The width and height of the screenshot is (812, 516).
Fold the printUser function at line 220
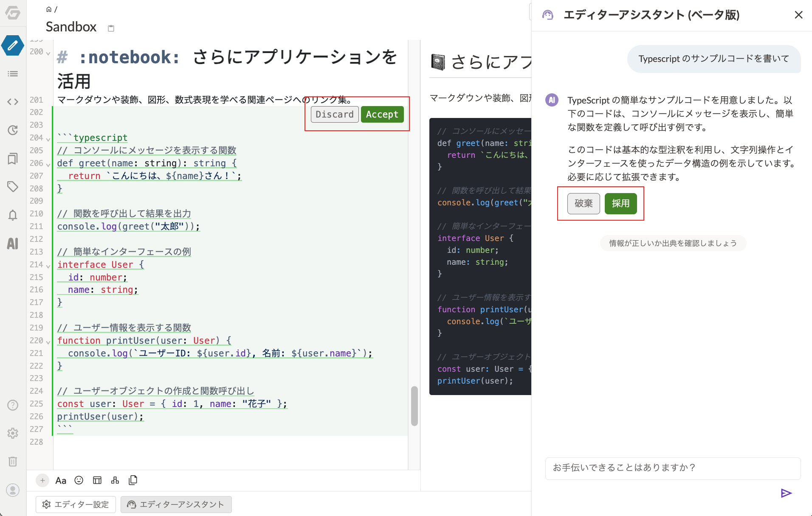tap(48, 342)
